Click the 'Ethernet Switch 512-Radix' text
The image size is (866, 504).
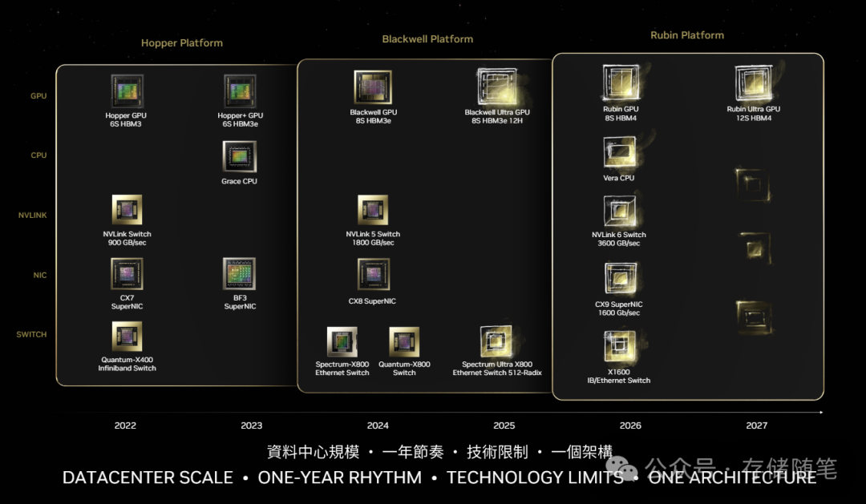point(497,373)
